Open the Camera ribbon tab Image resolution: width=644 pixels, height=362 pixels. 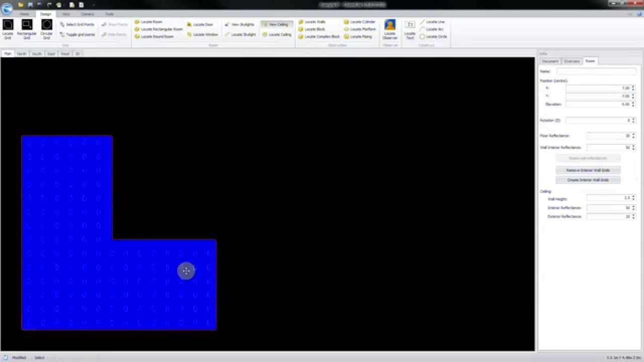88,14
